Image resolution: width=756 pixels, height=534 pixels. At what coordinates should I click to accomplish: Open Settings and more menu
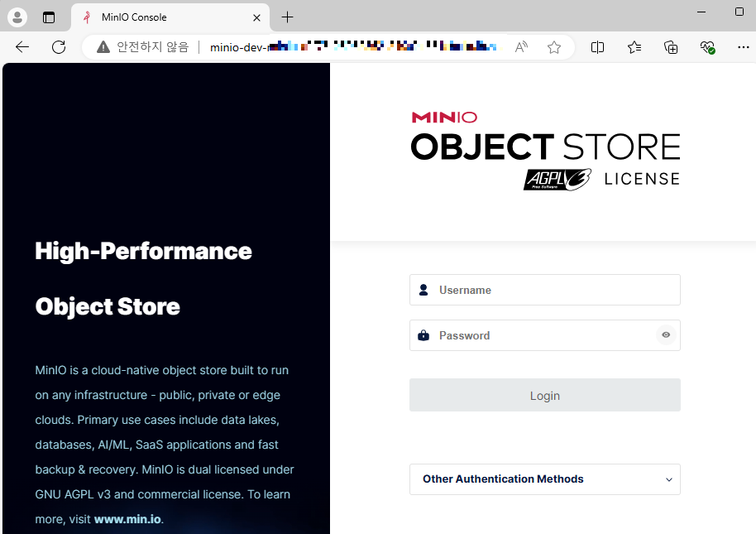pos(744,47)
